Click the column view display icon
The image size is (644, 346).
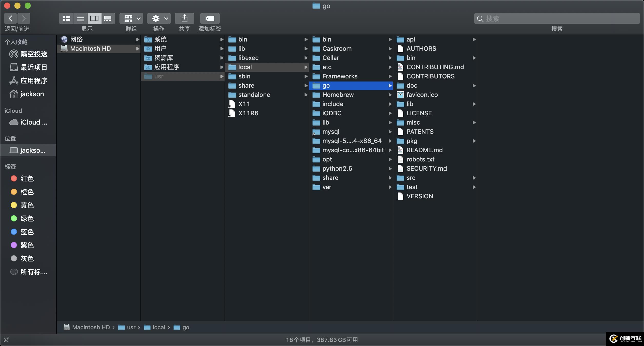94,18
